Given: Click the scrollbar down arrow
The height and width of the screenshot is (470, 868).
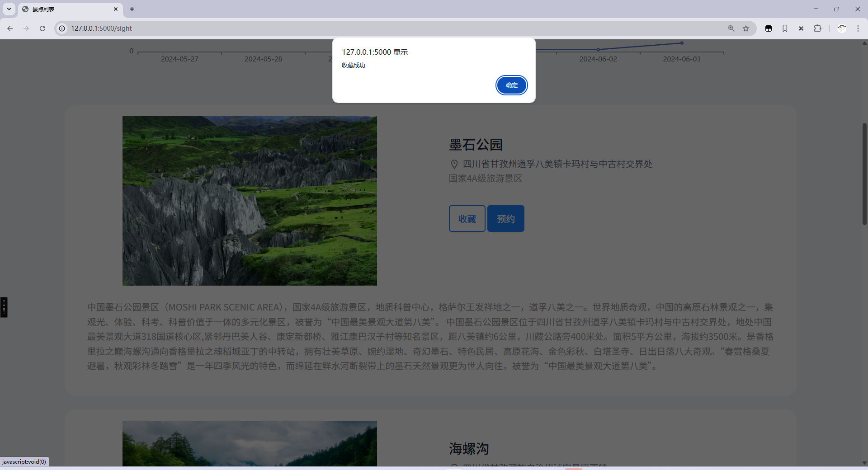Looking at the screenshot, I should click(x=864, y=463).
